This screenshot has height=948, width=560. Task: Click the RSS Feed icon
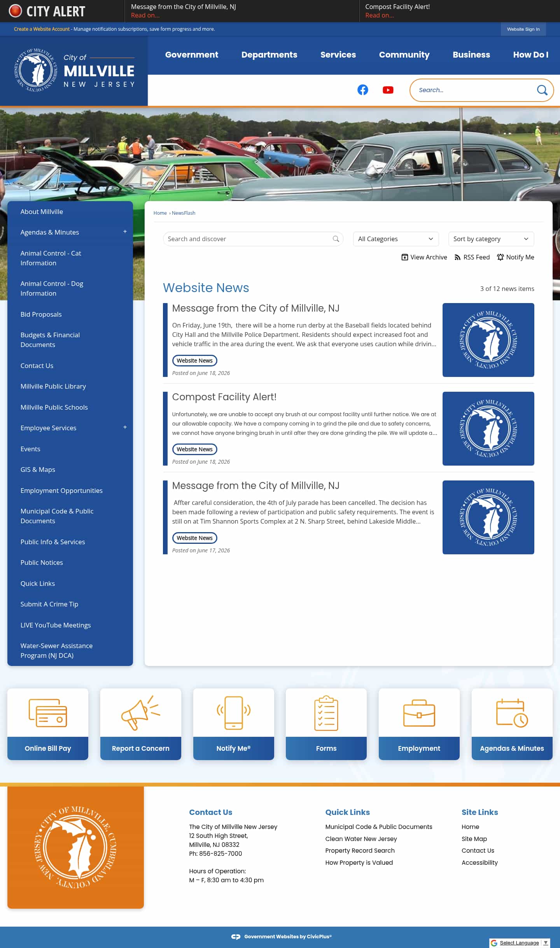[457, 257]
